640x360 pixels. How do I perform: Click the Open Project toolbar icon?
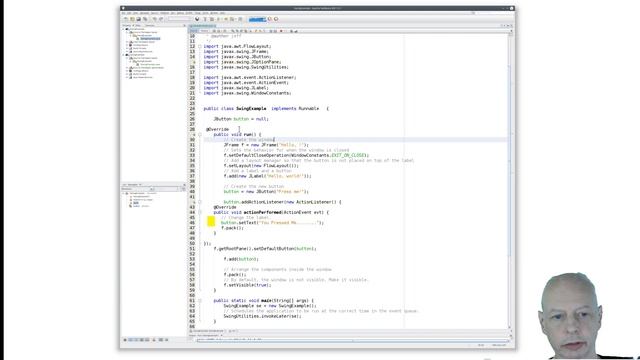click(x=138, y=19)
